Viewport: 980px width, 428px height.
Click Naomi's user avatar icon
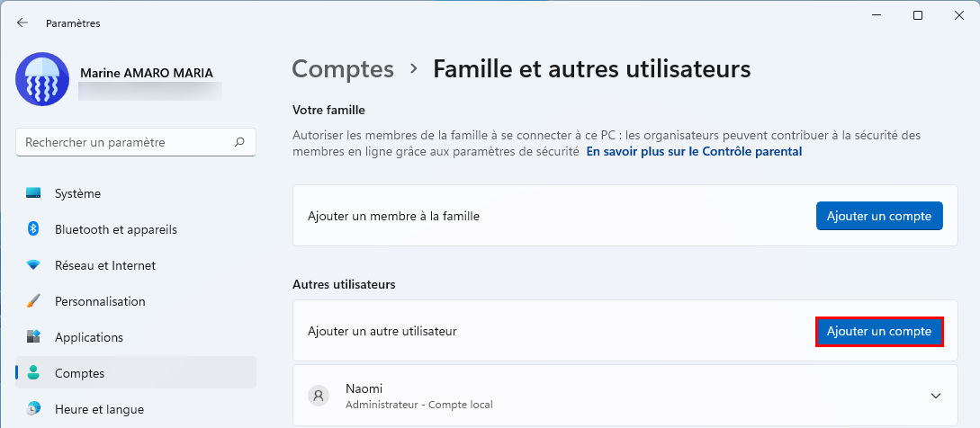click(319, 396)
